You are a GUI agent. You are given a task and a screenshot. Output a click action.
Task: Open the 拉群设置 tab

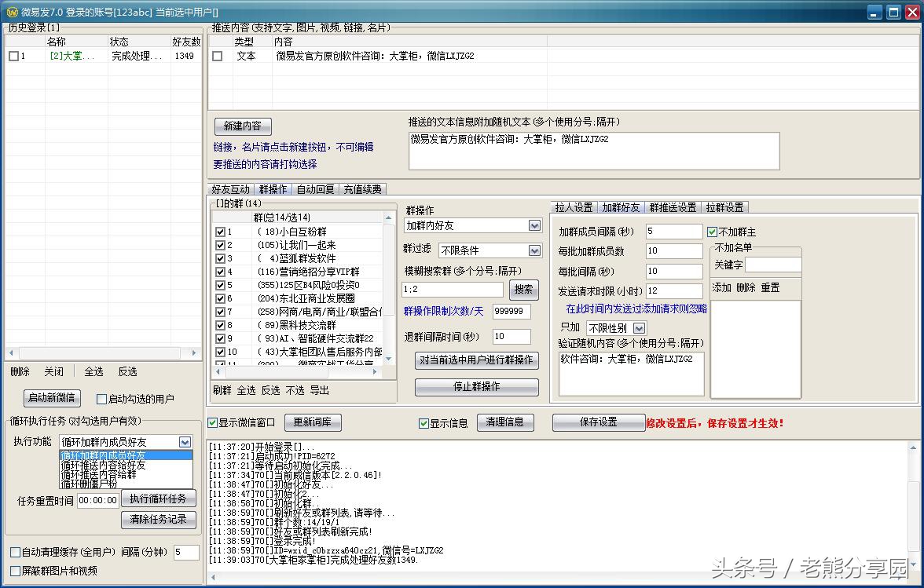pos(724,206)
